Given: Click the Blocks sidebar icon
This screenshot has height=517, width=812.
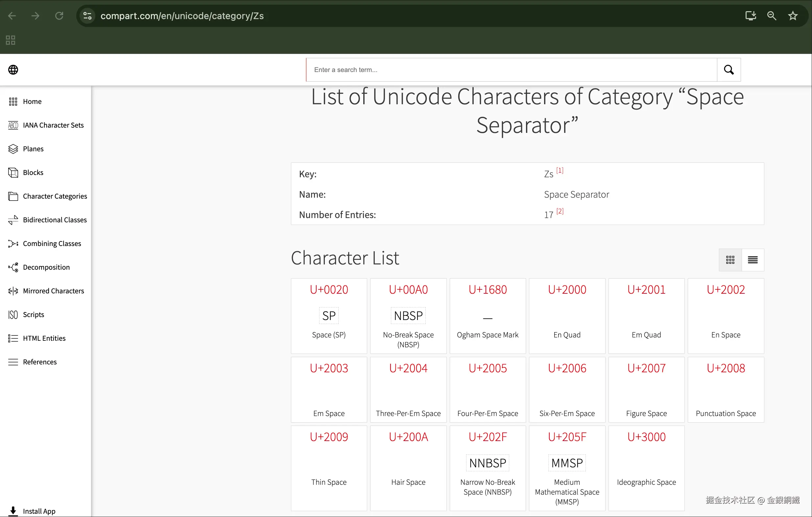Looking at the screenshot, I should pos(13,173).
